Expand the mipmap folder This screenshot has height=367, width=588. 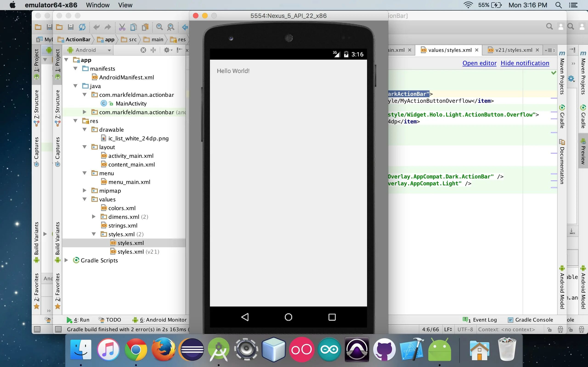[x=85, y=191]
